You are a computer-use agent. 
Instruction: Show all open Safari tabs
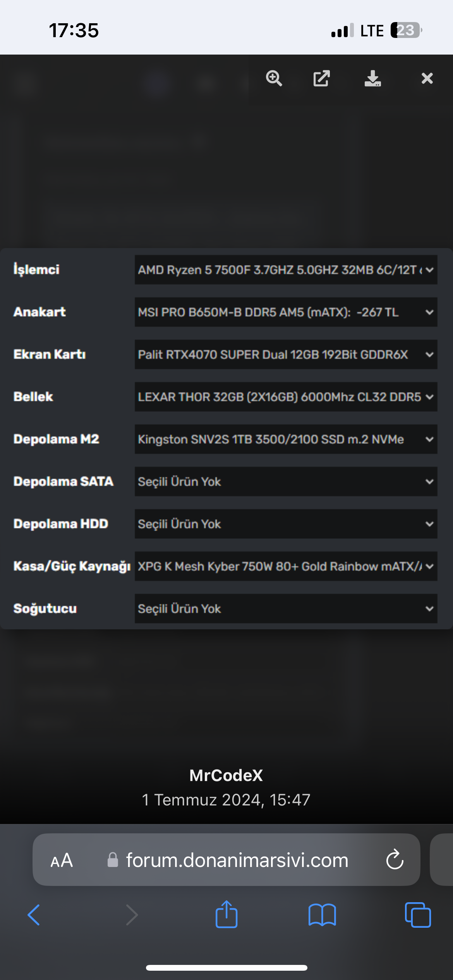(x=417, y=915)
